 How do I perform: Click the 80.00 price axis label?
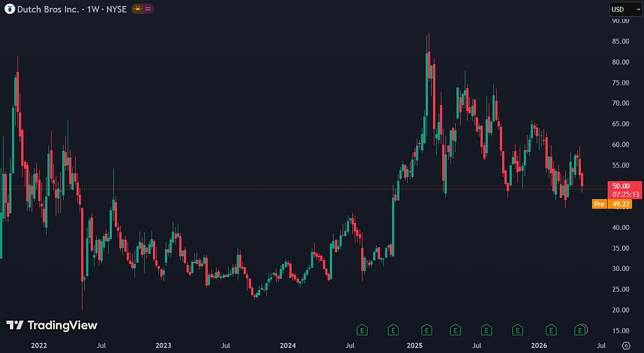[x=620, y=62]
